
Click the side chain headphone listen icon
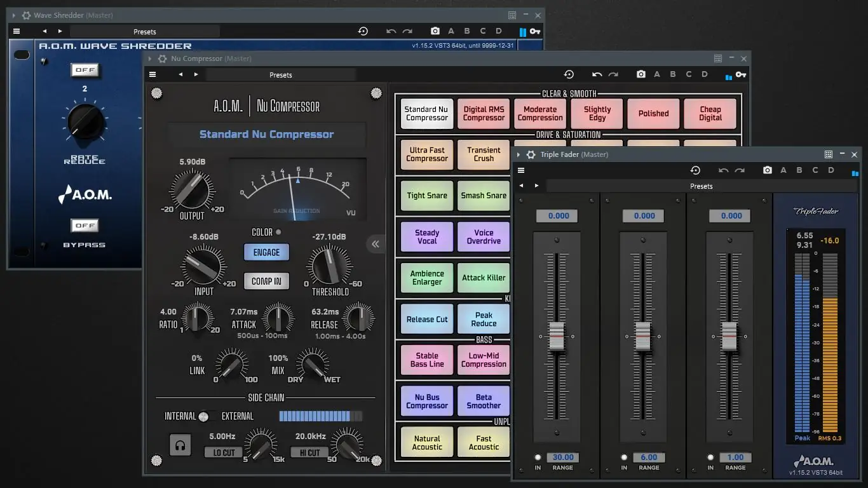[180, 445]
